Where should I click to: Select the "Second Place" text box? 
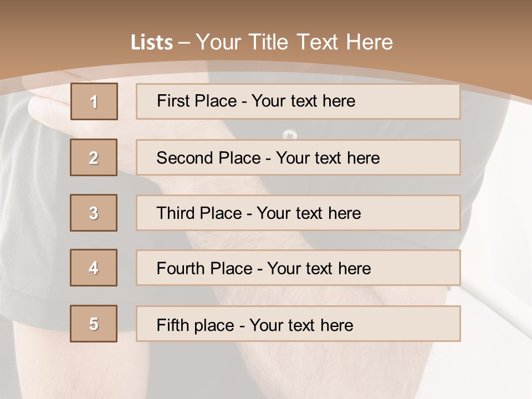[298, 157]
